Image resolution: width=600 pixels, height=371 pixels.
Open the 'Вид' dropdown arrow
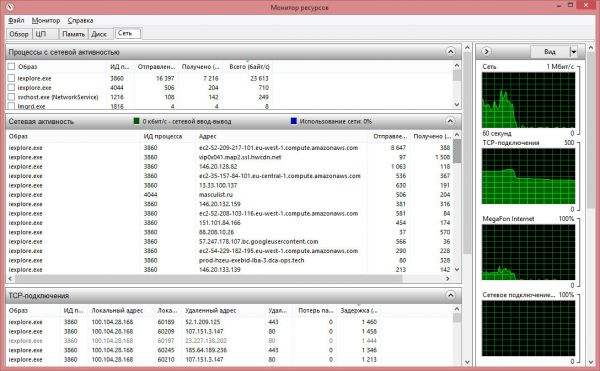[x=573, y=52]
